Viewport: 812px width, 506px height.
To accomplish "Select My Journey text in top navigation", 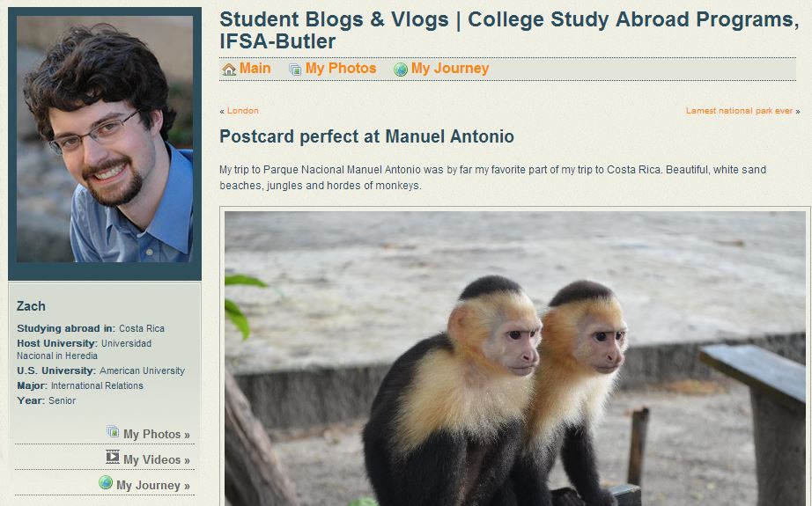I will click(450, 69).
